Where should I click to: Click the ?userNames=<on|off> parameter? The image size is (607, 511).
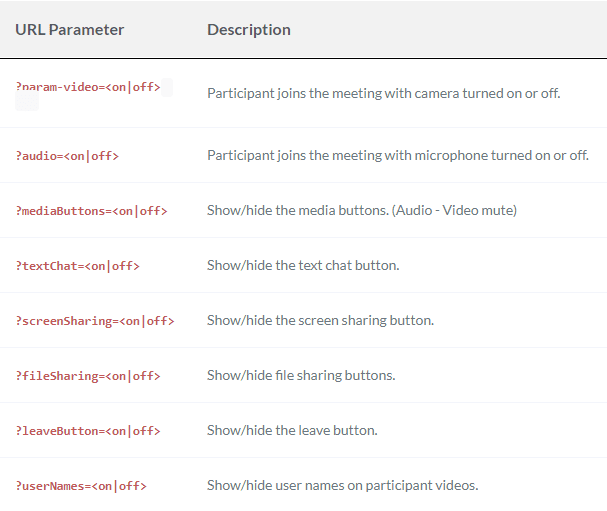point(81,486)
